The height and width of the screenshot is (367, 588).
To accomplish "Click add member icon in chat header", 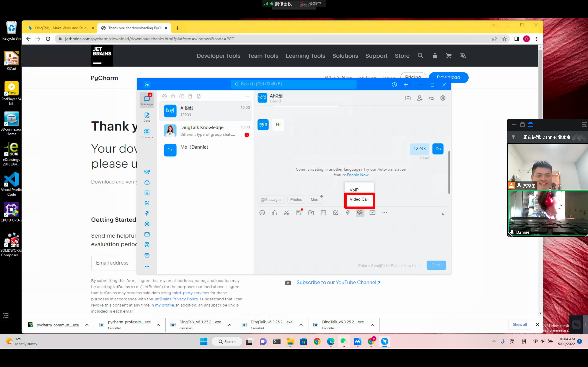I will point(420,98).
